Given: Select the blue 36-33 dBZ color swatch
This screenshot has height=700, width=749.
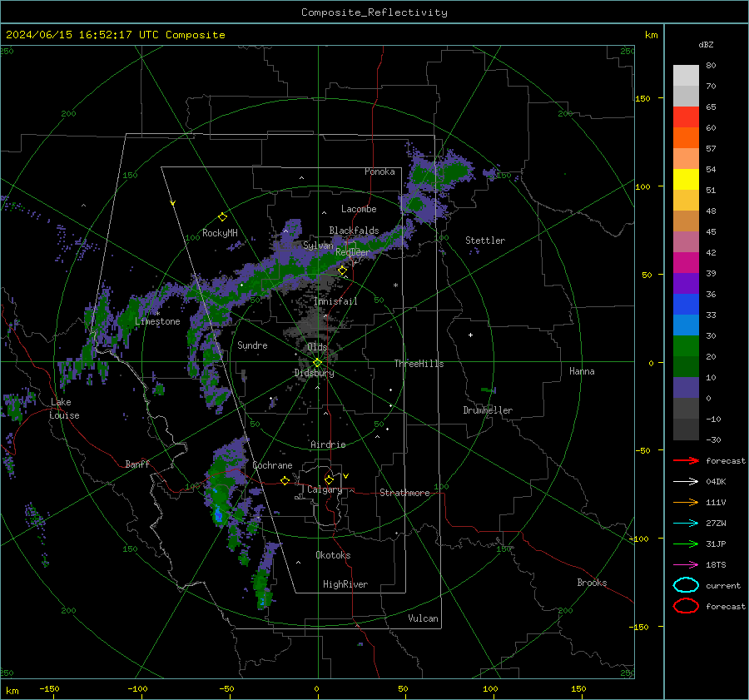Looking at the screenshot, I should pyautogui.click(x=686, y=305).
